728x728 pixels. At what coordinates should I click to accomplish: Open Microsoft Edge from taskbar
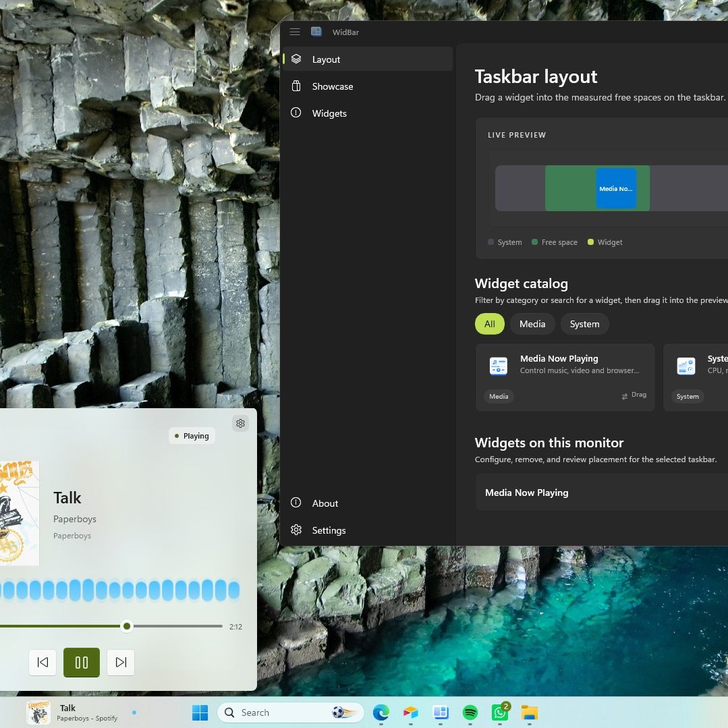[x=381, y=712]
